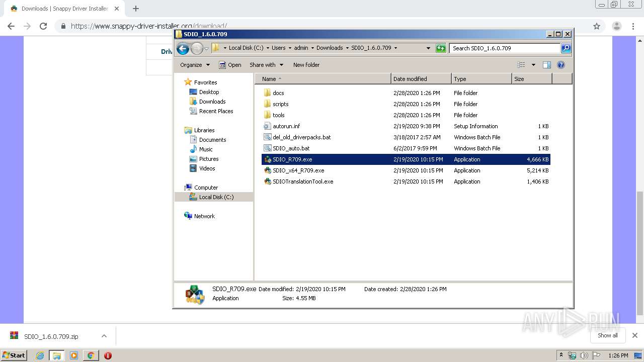
Task: Sort by the Type column header
Action: (x=481, y=79)
